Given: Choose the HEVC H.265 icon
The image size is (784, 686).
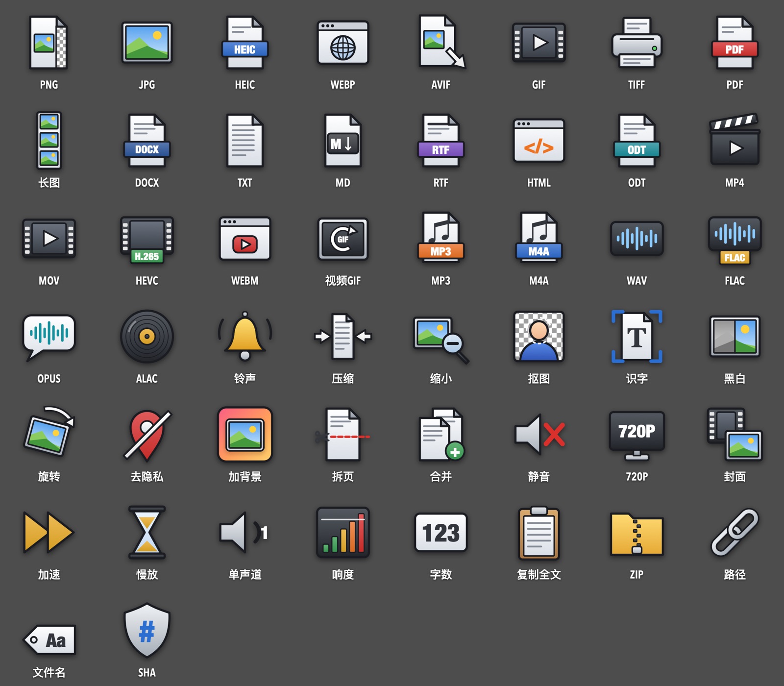Looking at the screenshot, I should pos(147,240).
